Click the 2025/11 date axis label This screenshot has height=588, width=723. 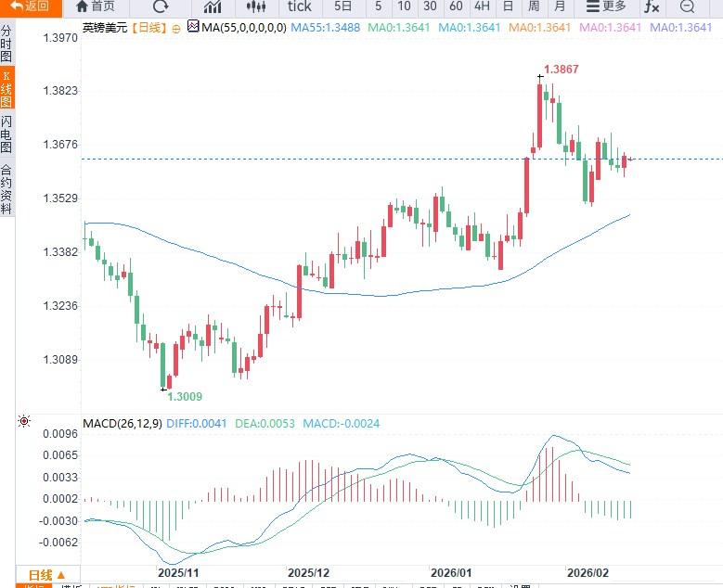(178, 573)
